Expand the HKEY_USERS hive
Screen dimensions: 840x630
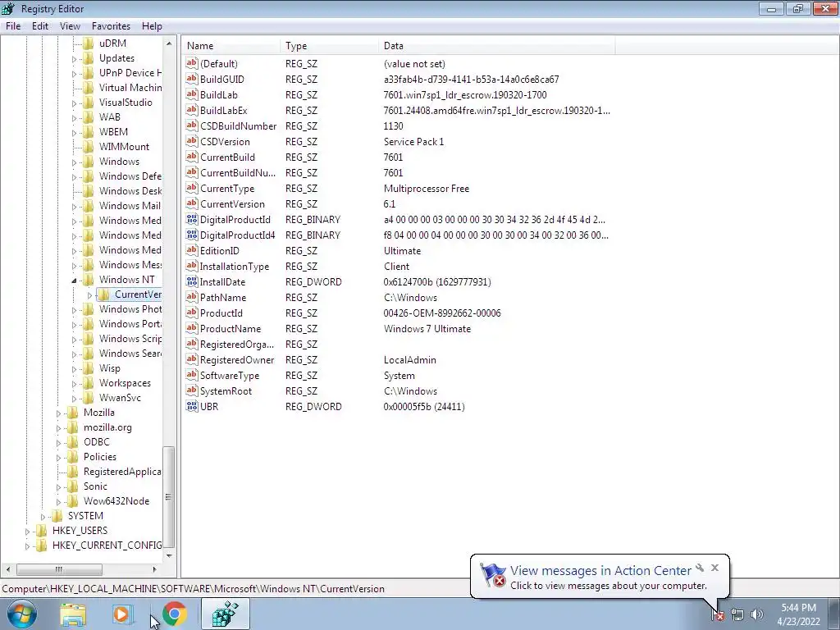(x=27, y=531)
